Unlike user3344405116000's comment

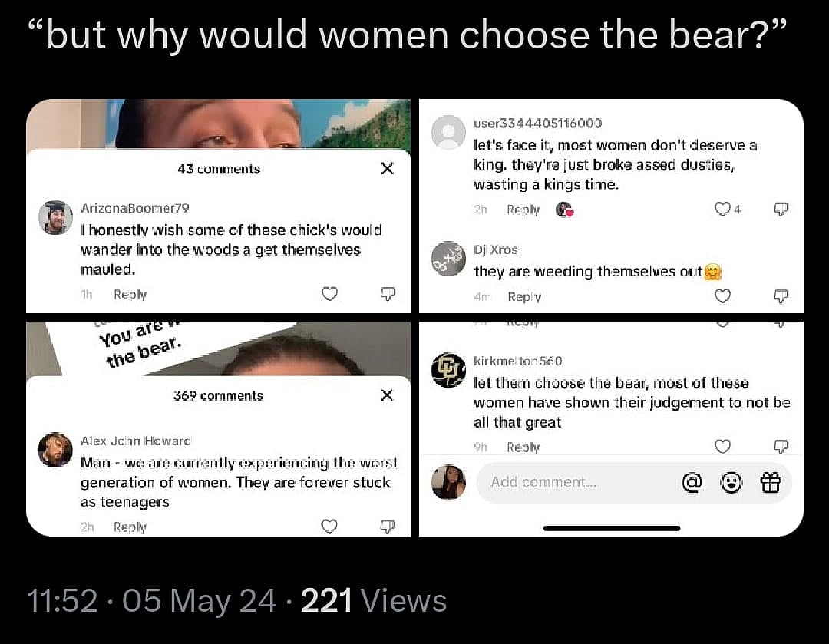(x=722, y=209)
